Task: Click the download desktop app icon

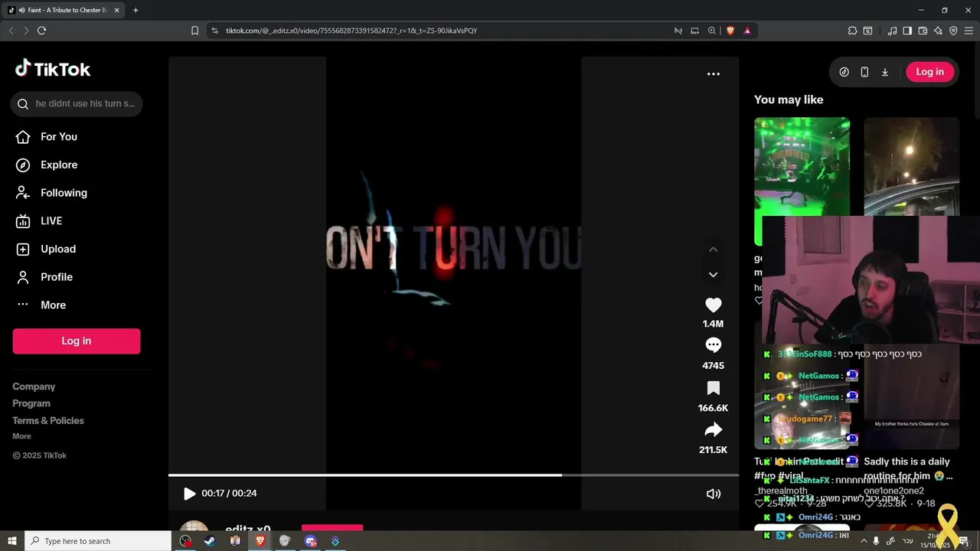Action: 885,72
